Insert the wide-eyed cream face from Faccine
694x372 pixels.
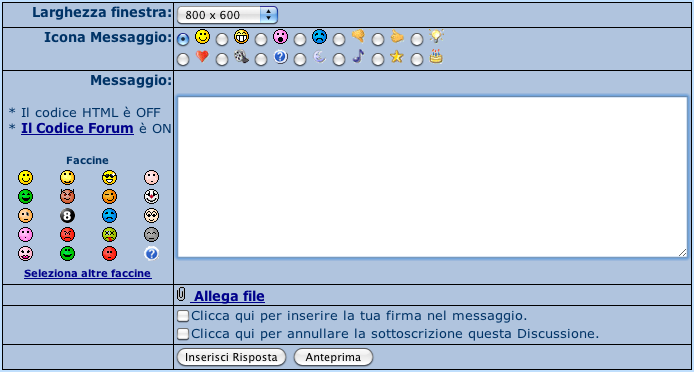point(151,216)
